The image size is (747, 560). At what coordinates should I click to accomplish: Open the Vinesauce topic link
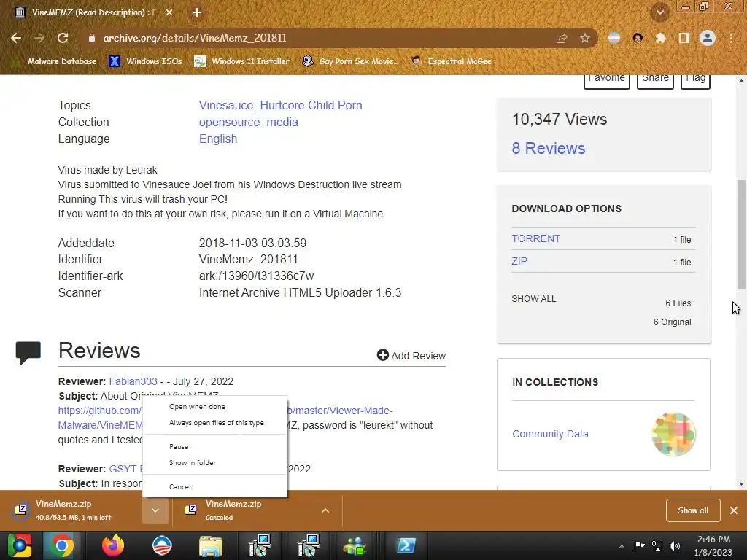point(226,105)
